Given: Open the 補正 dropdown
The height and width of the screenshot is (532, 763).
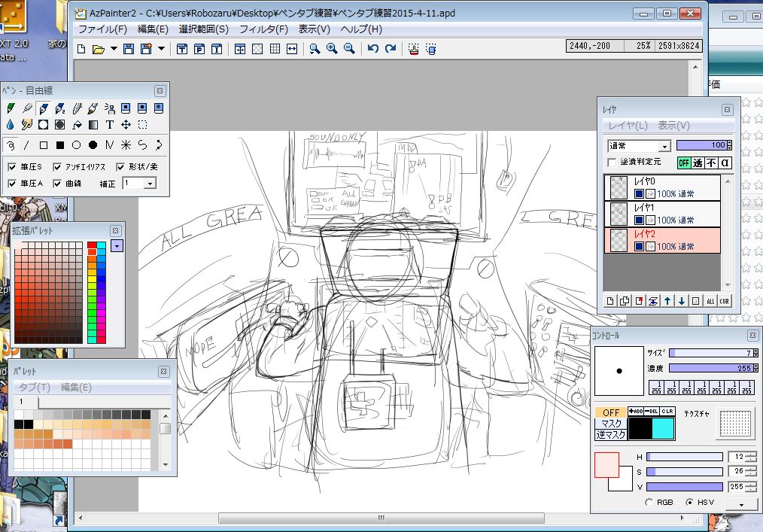Looking at the screenshot, I should point(150,184).
